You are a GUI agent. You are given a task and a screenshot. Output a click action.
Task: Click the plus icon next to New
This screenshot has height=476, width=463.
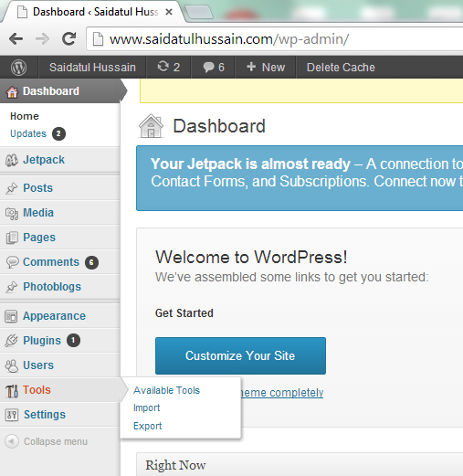[251, 67]
